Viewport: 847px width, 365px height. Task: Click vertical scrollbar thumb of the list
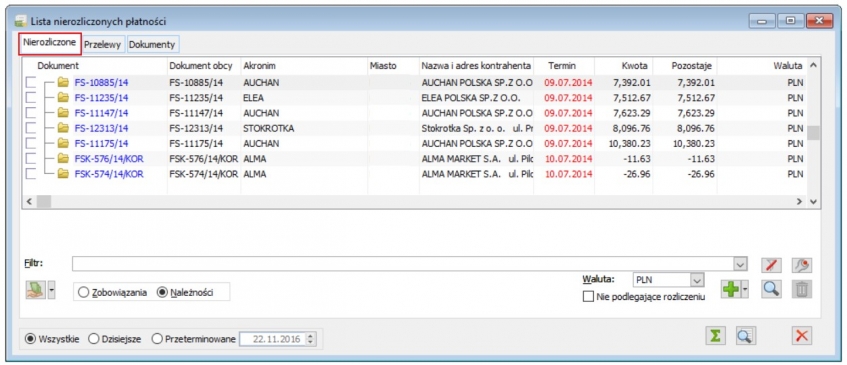pyautogui.click(x=814, y=133)
